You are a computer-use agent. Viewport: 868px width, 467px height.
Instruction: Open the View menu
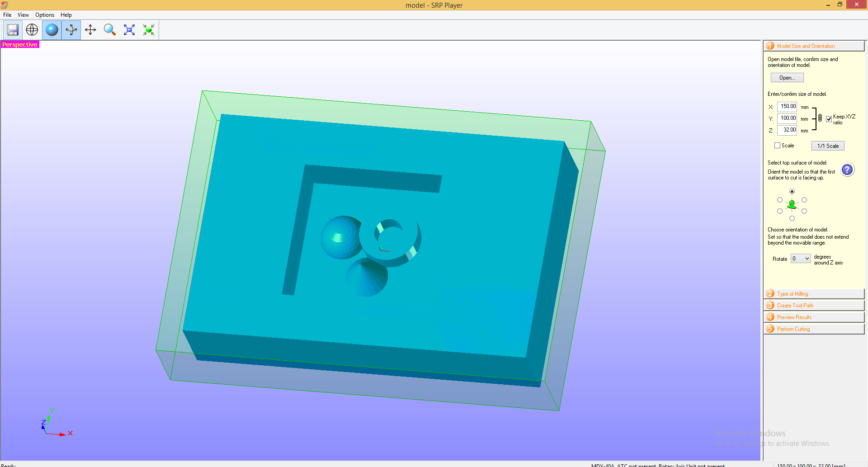23,15
